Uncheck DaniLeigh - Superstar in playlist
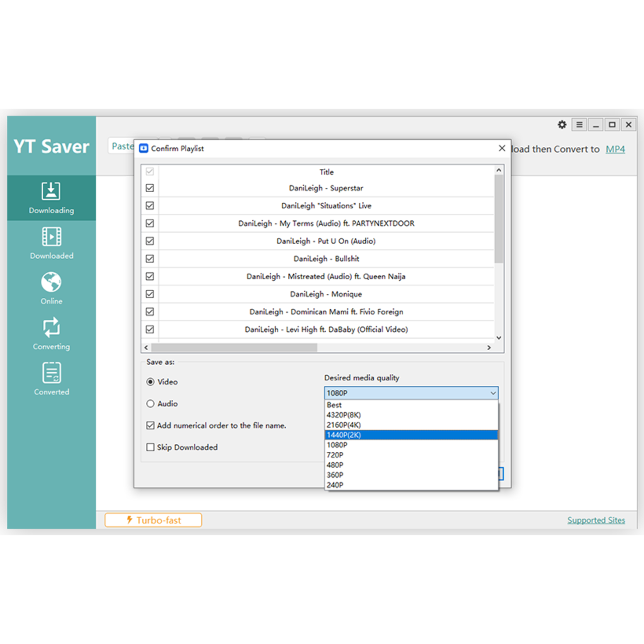Viewport: 644px width, 644px height. pos(150,188)
